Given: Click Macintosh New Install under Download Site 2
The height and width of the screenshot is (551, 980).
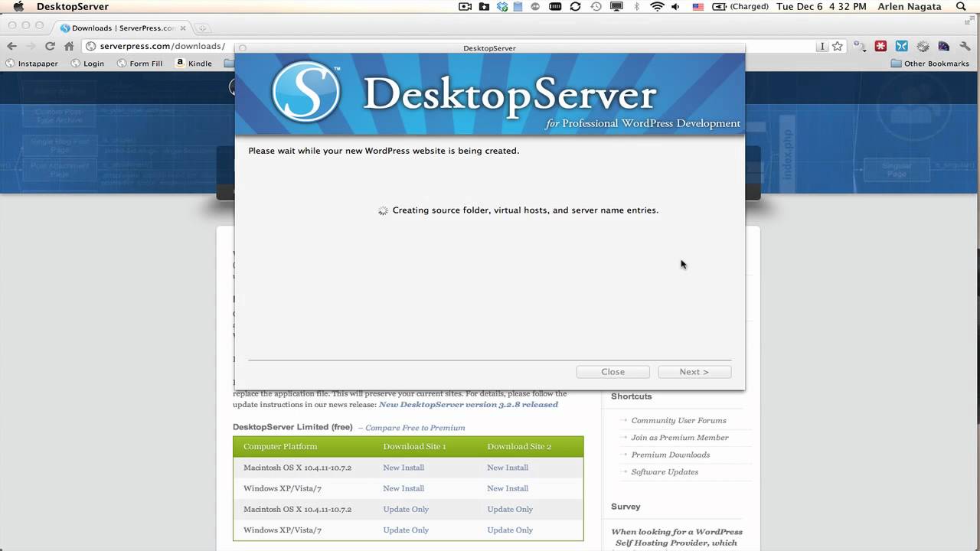Looking at the screenshot, I should pyautogui.click(x=508, y=468).
